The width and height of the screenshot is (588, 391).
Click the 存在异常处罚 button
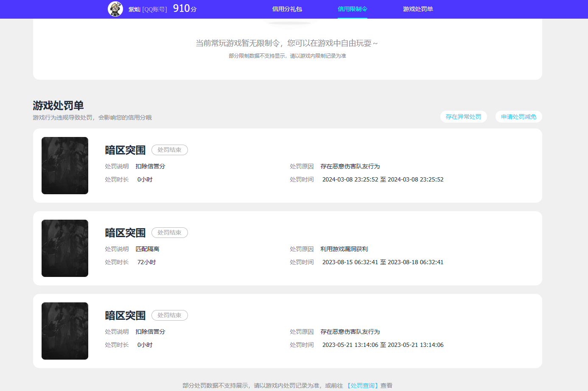(x=464, y=117)
